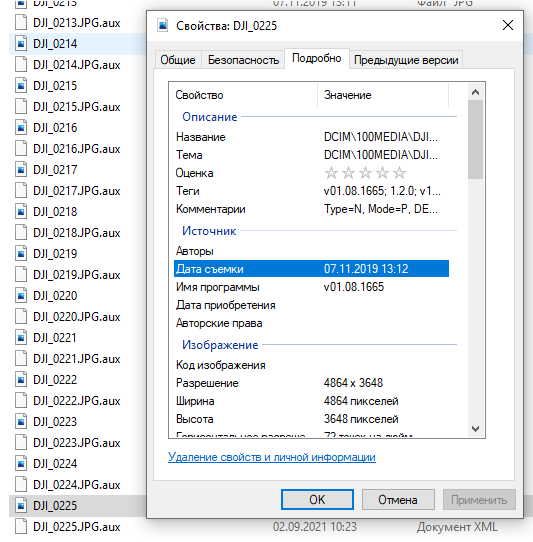Image resolution: width=533 pixels, height=542 pixels.
Task: Click the properties list scroll down arrow
Action: tap(476, 429)
